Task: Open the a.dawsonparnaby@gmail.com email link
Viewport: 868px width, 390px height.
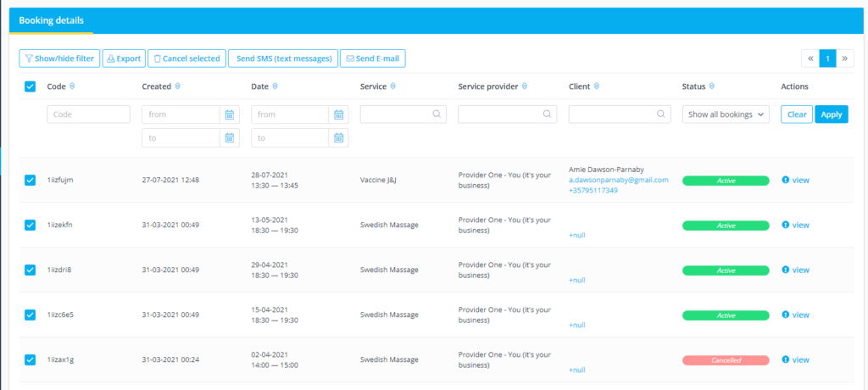Action: pyautogui.click(x=618, y=180)
